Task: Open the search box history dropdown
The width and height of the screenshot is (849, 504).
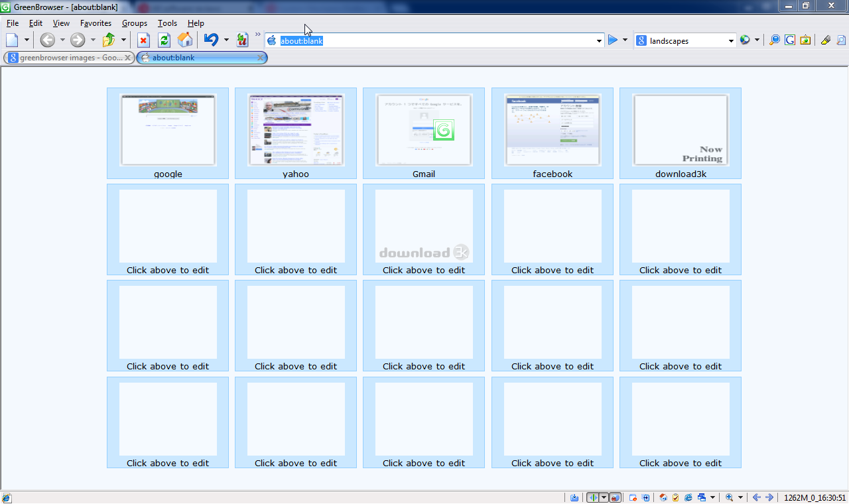Action: pyautogui.click(x=731, y=40)
